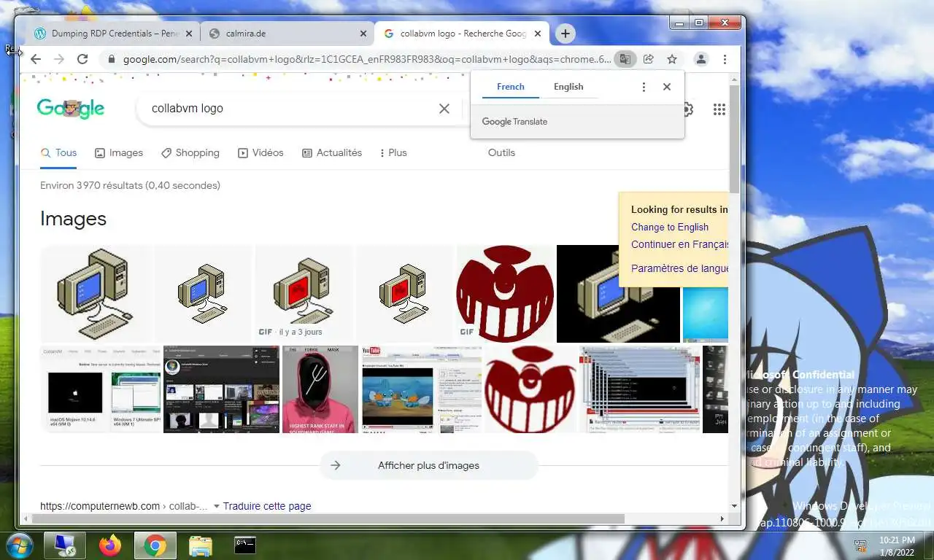Reload the page with refresh icon
The width and height of the screenshot is (934, 560).
pos(82,59)
